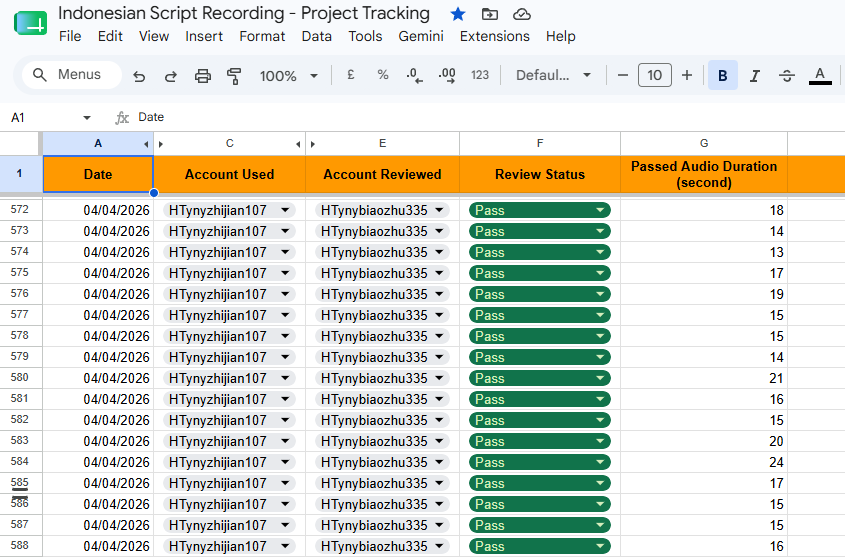Open the Help menu
Screen dimensions: 845x557
560,36
